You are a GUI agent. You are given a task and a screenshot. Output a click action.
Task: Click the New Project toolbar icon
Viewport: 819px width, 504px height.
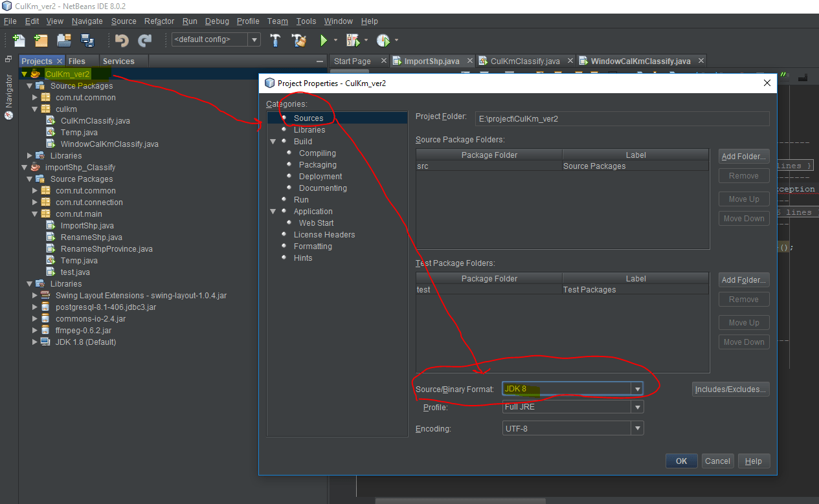[40, 40]
